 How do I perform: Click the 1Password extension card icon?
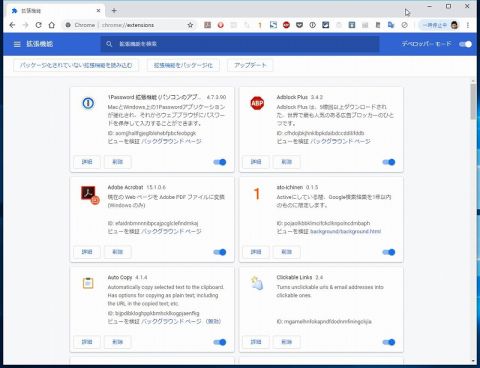88,103
